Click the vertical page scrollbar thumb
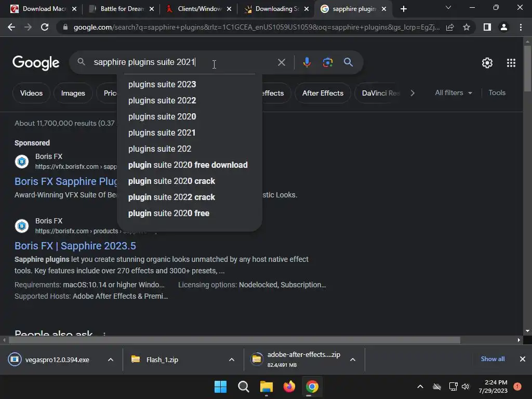This screenshot has height=399, width=532. click(x=527, y=68)
